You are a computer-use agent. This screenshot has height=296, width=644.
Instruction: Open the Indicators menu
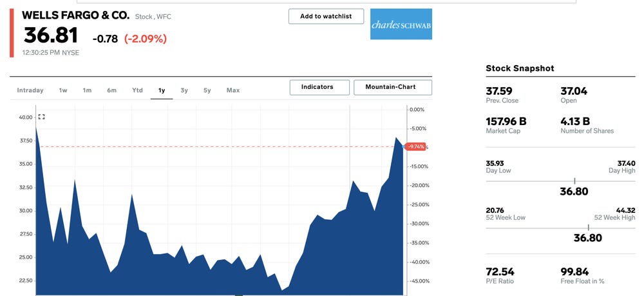coord(319,87)
